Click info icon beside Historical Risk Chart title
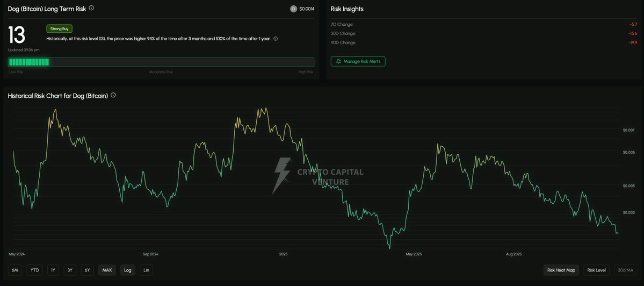The height and width of the screenshot is (286, 644). coord(113,95)
